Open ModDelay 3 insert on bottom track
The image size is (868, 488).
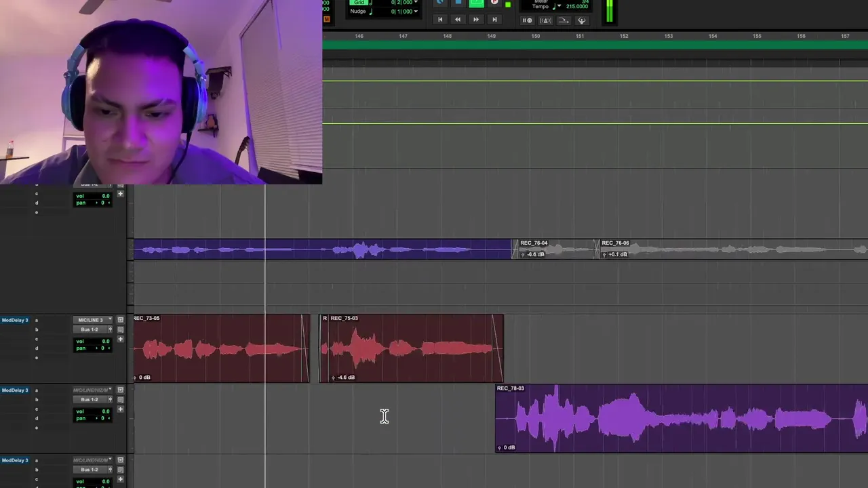(15, 460)
